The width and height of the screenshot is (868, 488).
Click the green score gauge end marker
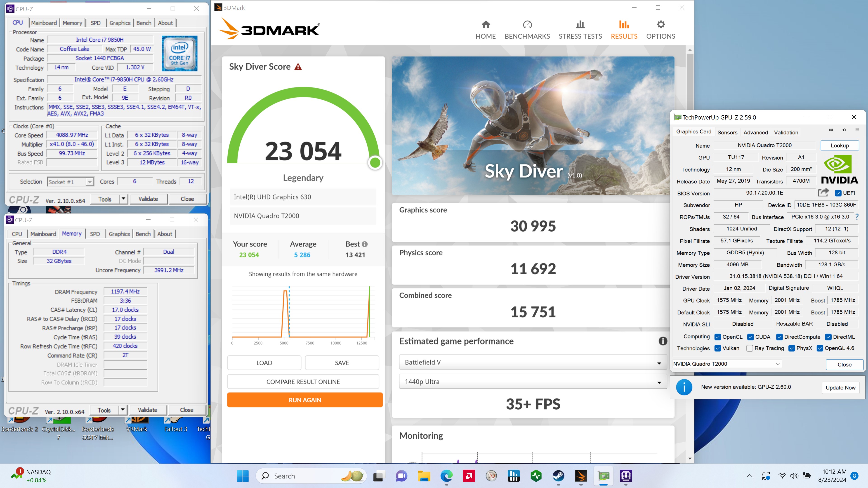pos(375,163)
